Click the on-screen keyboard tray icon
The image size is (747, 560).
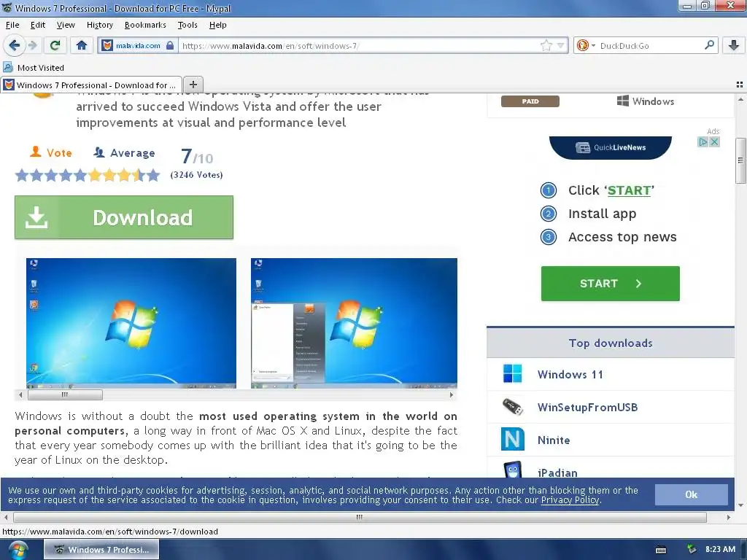[661, 550]
